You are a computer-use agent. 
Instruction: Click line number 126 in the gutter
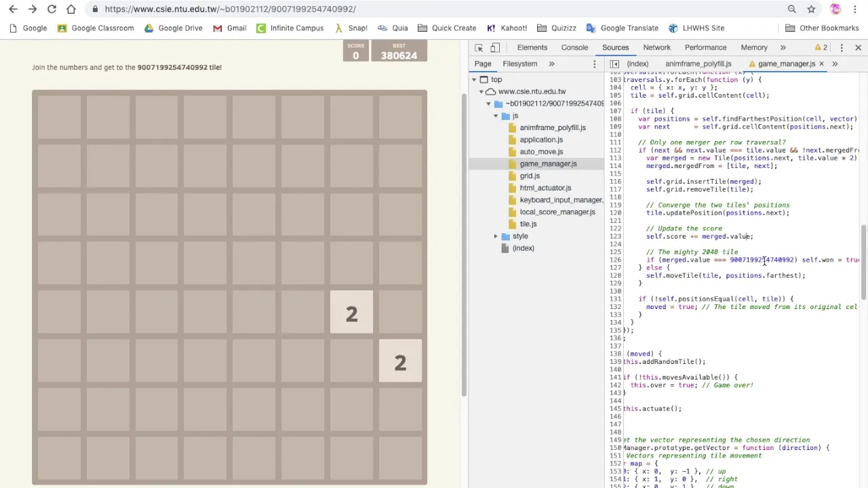(615, 260)
